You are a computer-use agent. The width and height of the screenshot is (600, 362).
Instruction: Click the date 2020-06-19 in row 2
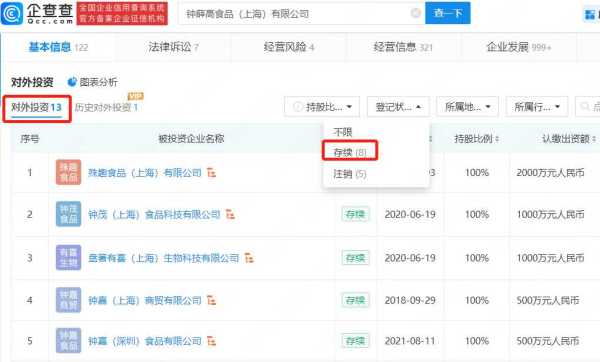coord(410,214)
